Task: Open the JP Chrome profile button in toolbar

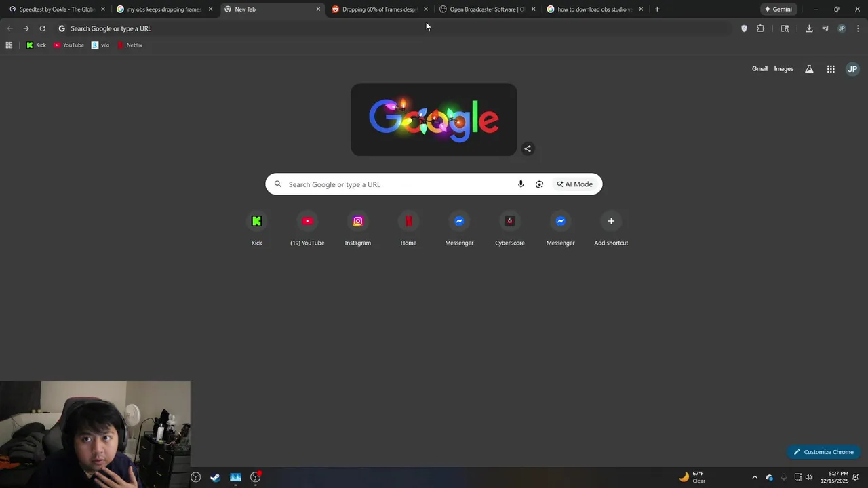Action: click(842, 28)
